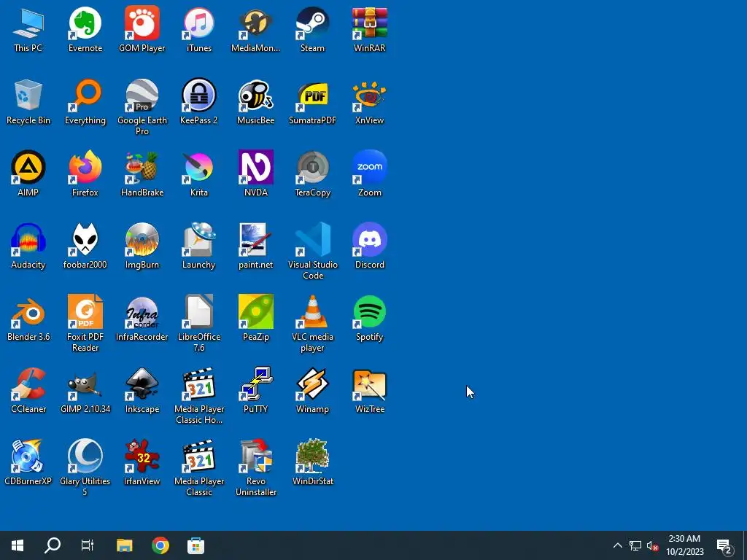The height and width of the screenshot is (560, 747).
Task: Select the Glary Utilities 5 shortcut
Action: pos(85,456)
